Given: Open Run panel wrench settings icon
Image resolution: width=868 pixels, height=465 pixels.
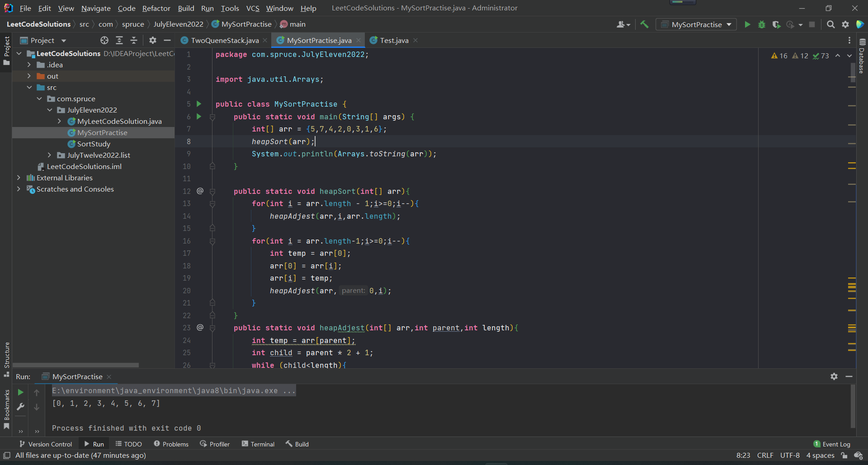Looking at the screenshot, I should pyautogui.click(x=20, y=407).
